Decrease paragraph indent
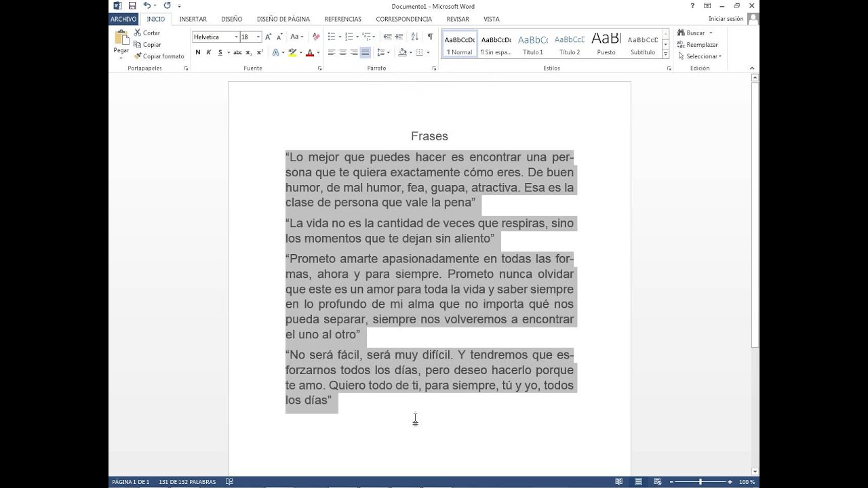The width and height of the screenshot is (868, 488). (x=387, y=37)
